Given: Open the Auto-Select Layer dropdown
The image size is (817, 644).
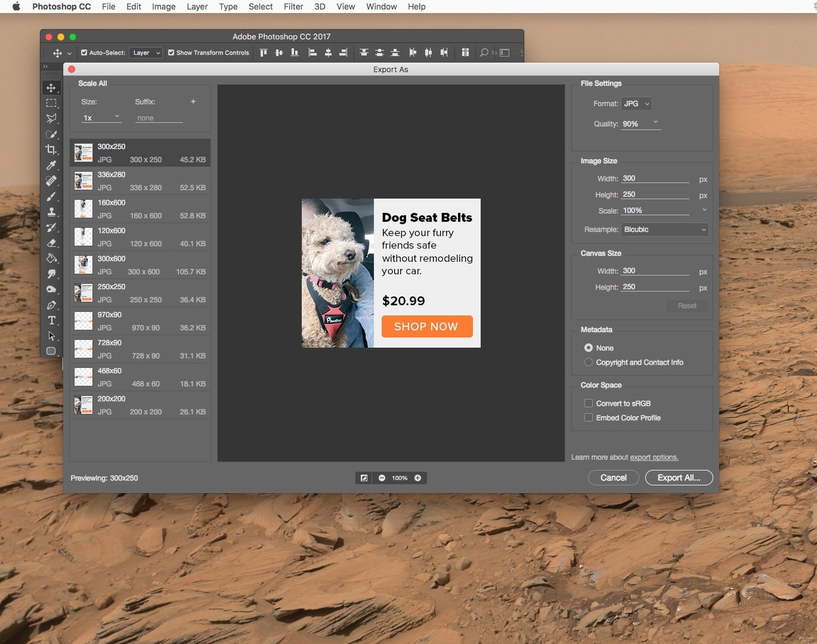Looking at the screenshot, I should [x=146, y=52].
